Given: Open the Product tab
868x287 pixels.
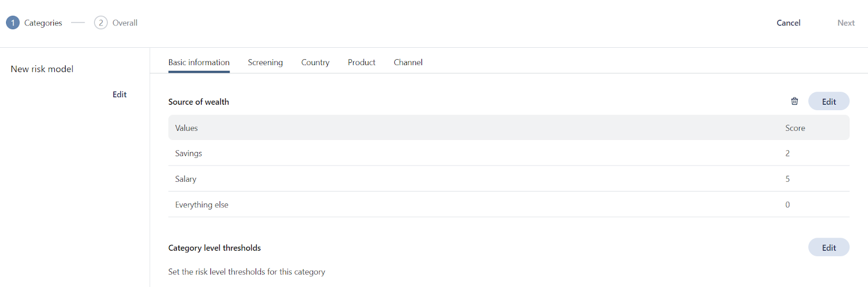Looking at the screenshot, I should (361, 62).
